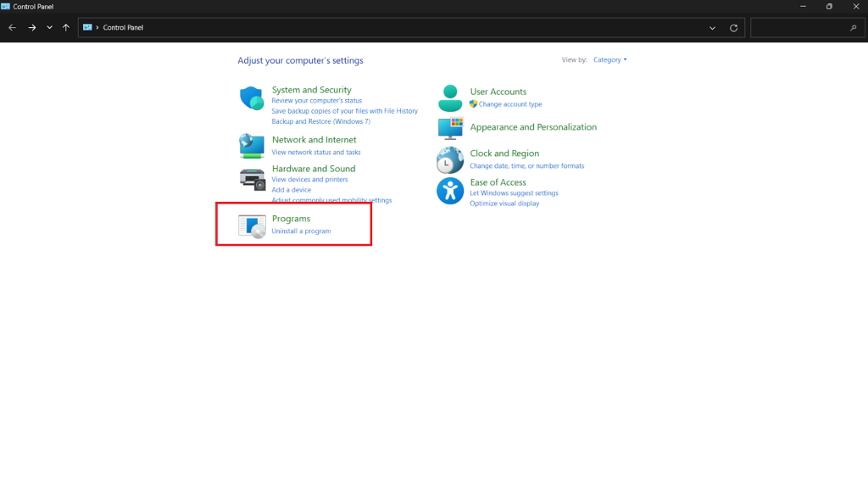Open the Network and Internet globe icon
Image resolution: width=868 pixels, height=485 pixels.
(252, 146)
